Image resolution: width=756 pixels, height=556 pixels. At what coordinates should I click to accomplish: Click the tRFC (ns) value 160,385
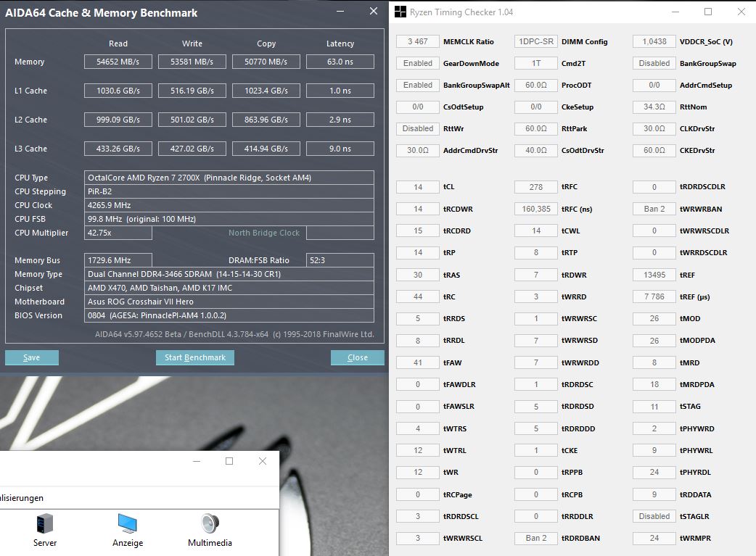point(536,209)
